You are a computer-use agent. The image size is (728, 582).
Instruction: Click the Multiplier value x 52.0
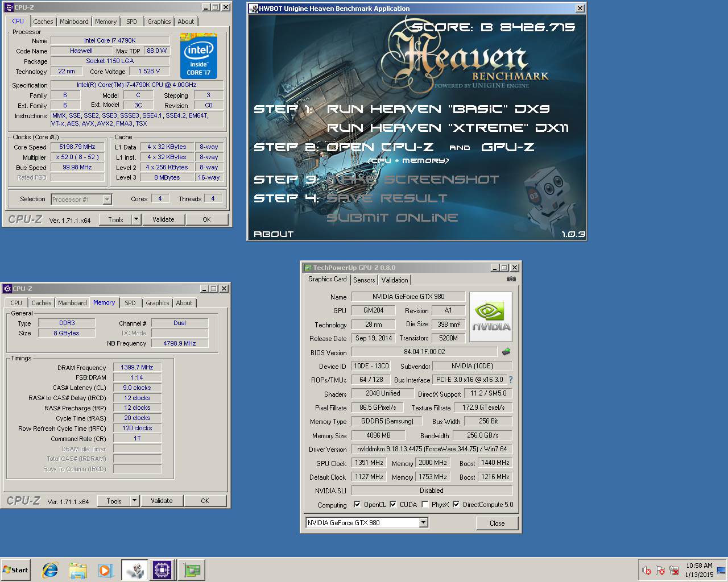pyautogui.click(x=77, y=157)
